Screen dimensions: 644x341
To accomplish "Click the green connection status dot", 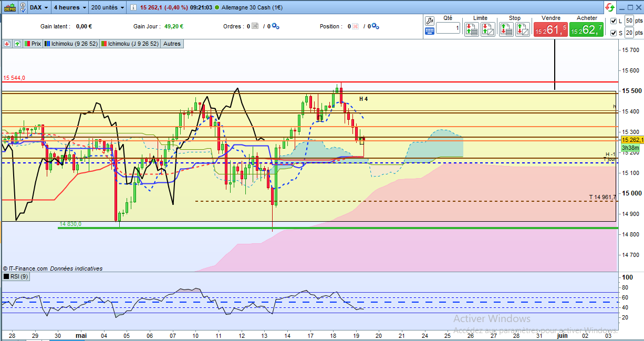I will (217, 7).
